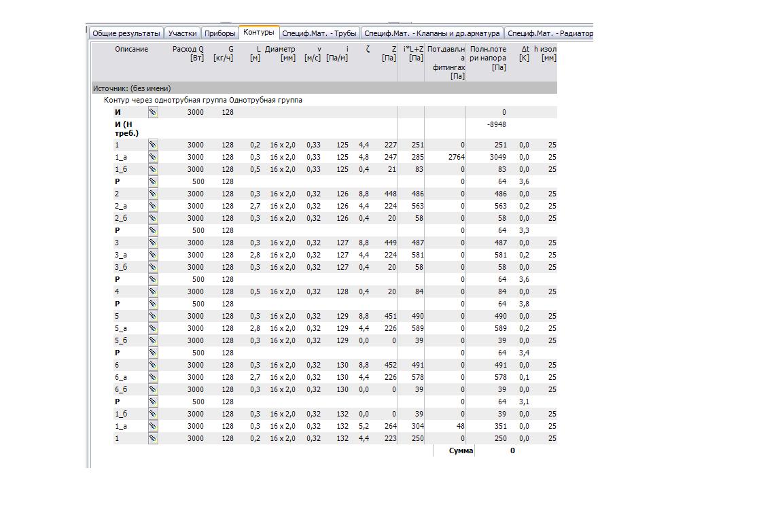The width and height of the screenshot is (759, 532).
Task: Select the Контур через однотрубную группу row
Action: [x=202, y=101]
